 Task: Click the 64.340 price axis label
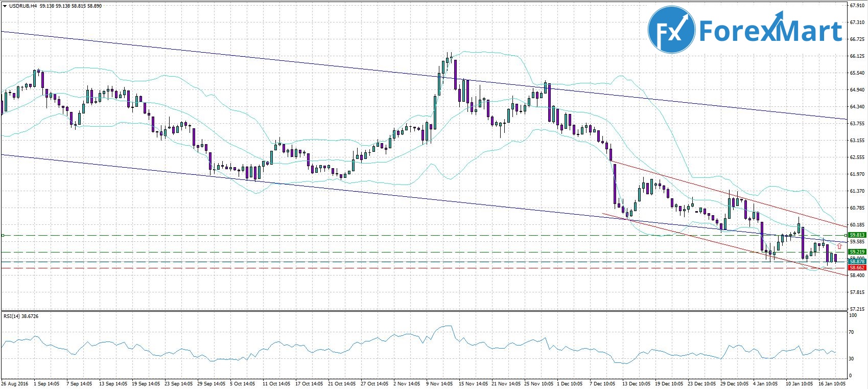click(857, 106)
